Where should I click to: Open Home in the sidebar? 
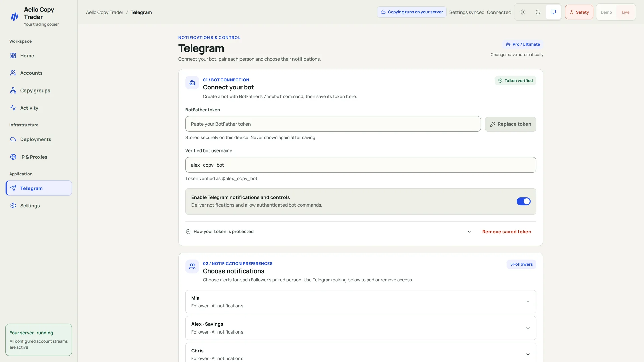(x=39, y=56)
